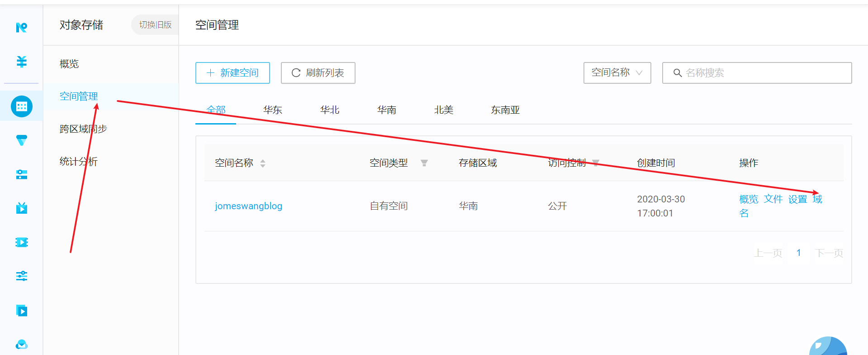This screenshot has width=868, height=355.
Task: Open the 空间类型 column filter icon
Action: (x=424, y=163)
